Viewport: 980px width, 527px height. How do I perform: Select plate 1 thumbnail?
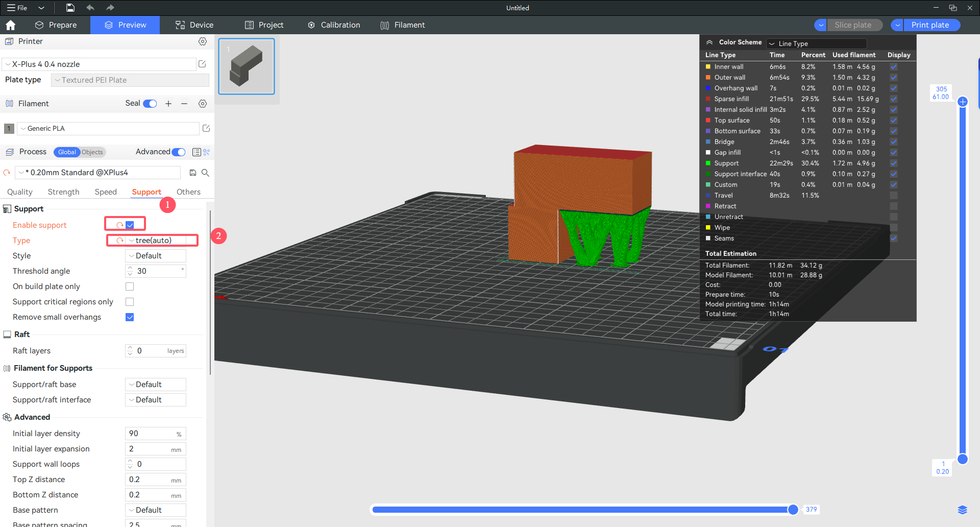click(247, 66)
